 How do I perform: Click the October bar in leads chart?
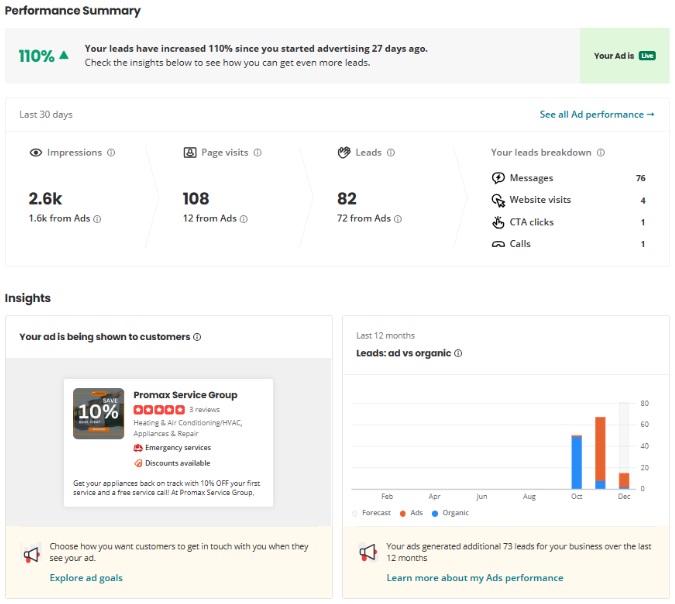tap(576, 462)
